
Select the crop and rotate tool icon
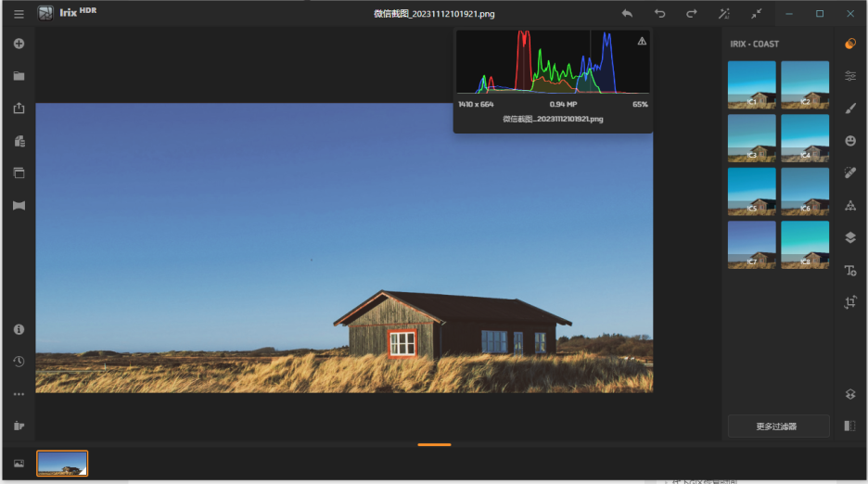click(x=850, y=302)
